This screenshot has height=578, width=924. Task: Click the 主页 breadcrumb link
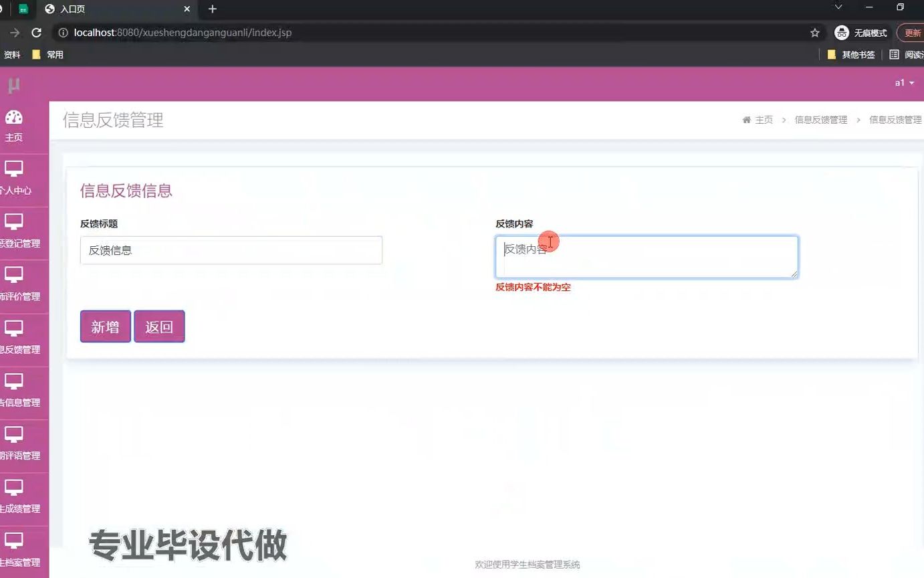tap(764, 120)
